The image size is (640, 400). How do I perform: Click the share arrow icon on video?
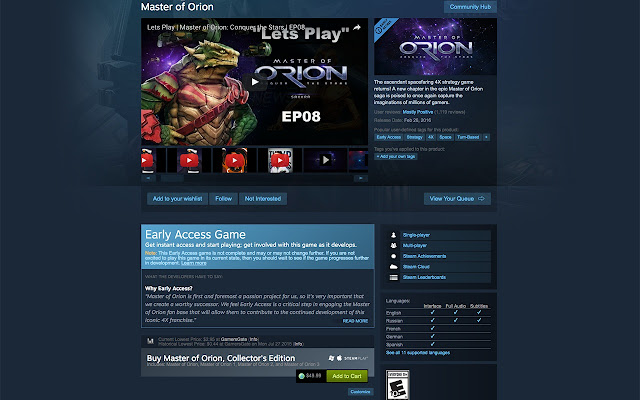tap(357, 27)
